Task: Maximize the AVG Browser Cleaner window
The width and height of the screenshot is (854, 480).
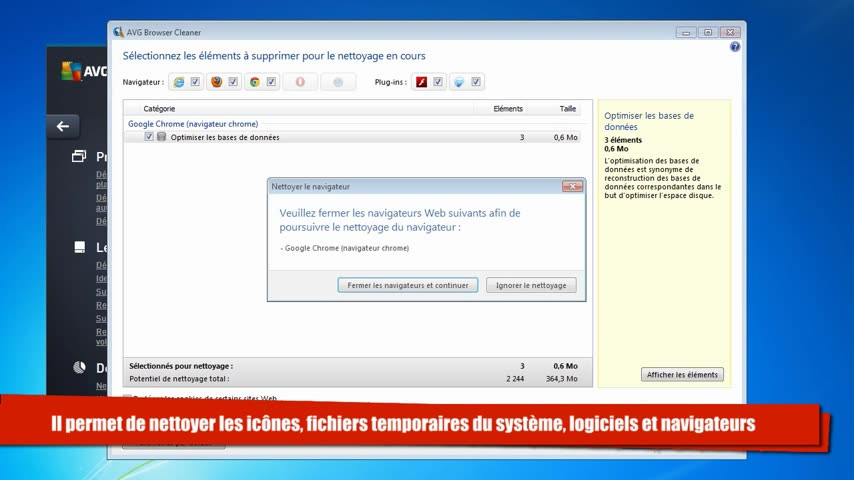Action: coord(708,33)
